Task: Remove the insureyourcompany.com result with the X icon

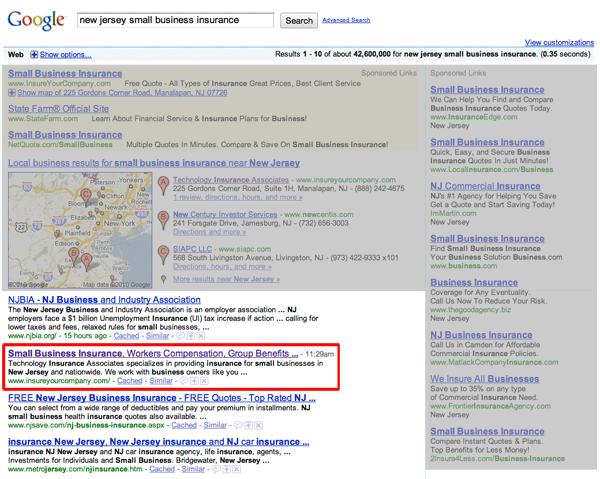Action: (x=204, y=381)
